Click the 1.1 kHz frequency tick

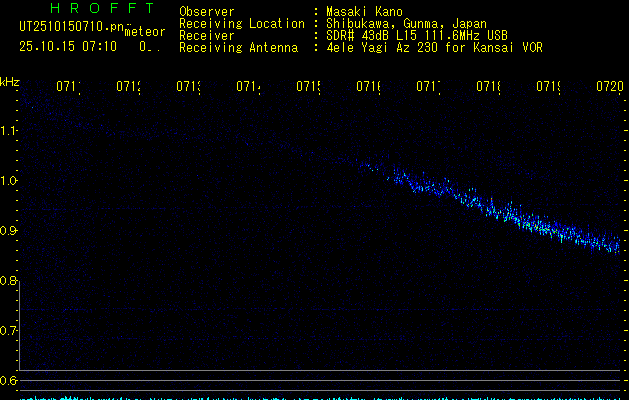tap(9, 131)
